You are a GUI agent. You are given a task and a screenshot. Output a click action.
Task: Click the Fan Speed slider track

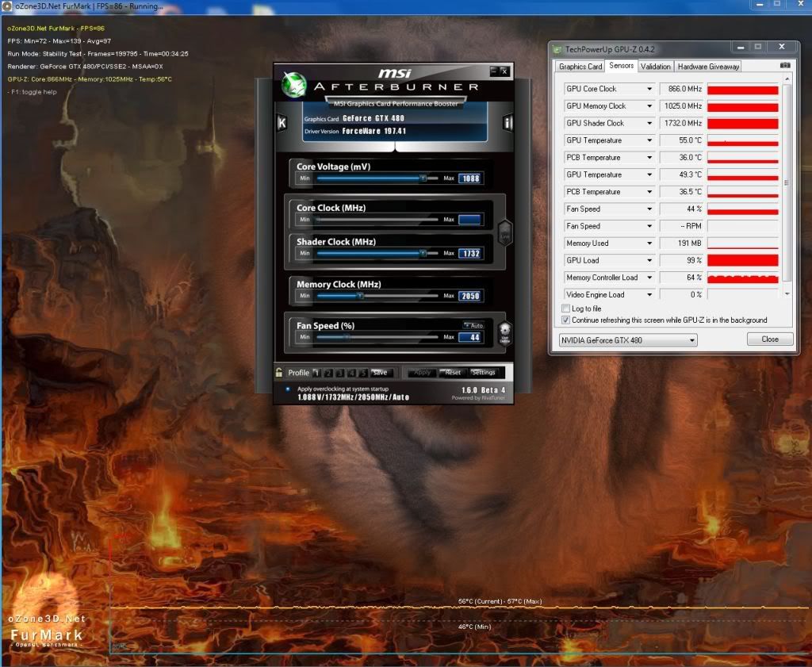click(x=377, y=337)
